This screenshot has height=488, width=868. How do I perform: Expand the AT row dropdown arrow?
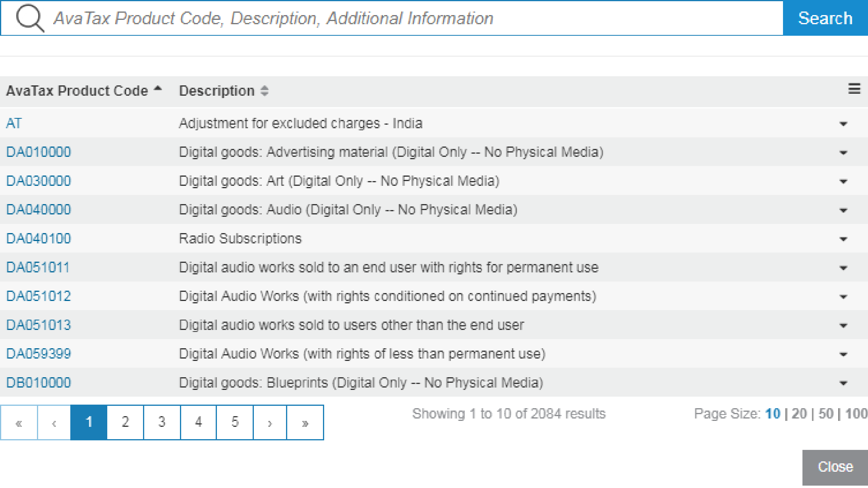tap(843, 124)
